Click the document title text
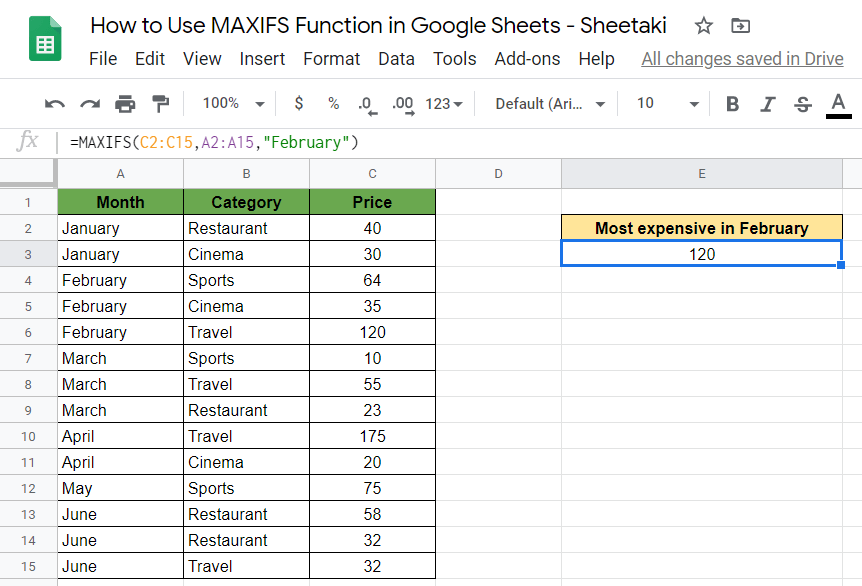 click(x=378, y=25)
